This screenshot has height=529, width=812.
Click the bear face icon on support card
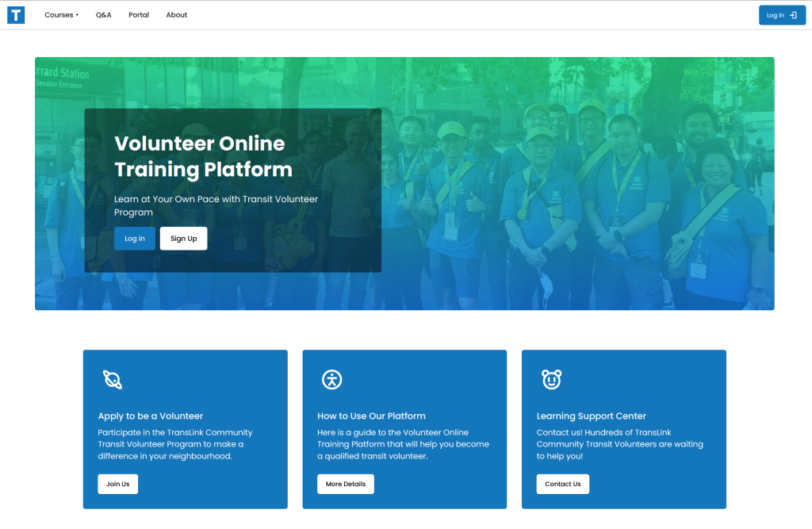click(551, 380)
